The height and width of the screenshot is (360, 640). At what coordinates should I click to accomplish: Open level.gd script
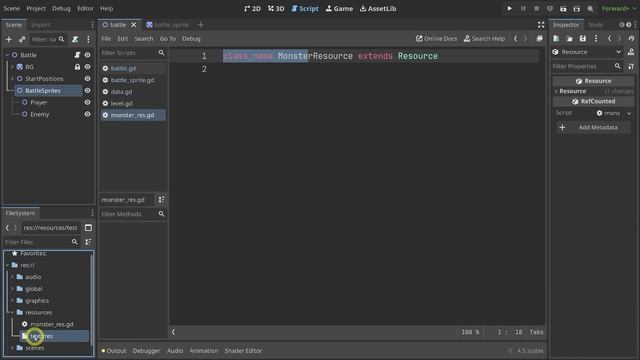[x=133, y=104]
